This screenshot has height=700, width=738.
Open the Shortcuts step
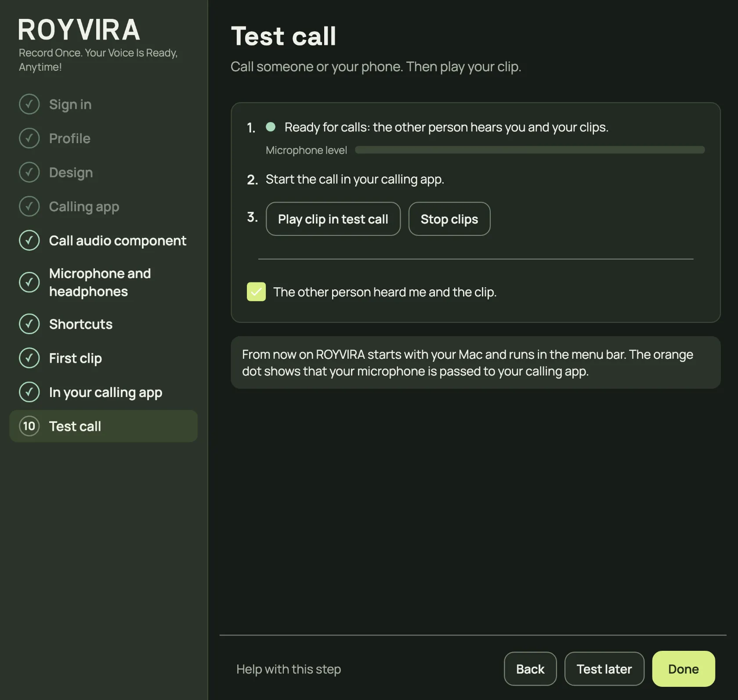tap(103, 324)
